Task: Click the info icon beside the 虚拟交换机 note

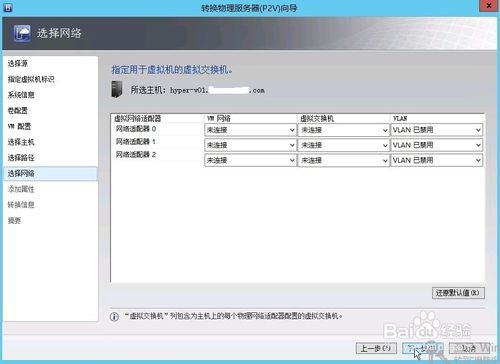Action: [114, 317]
